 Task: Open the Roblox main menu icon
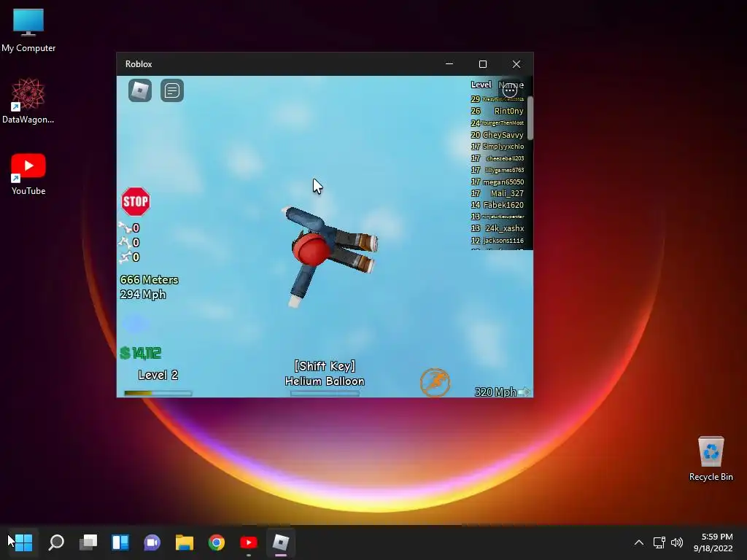click(140, 90)
